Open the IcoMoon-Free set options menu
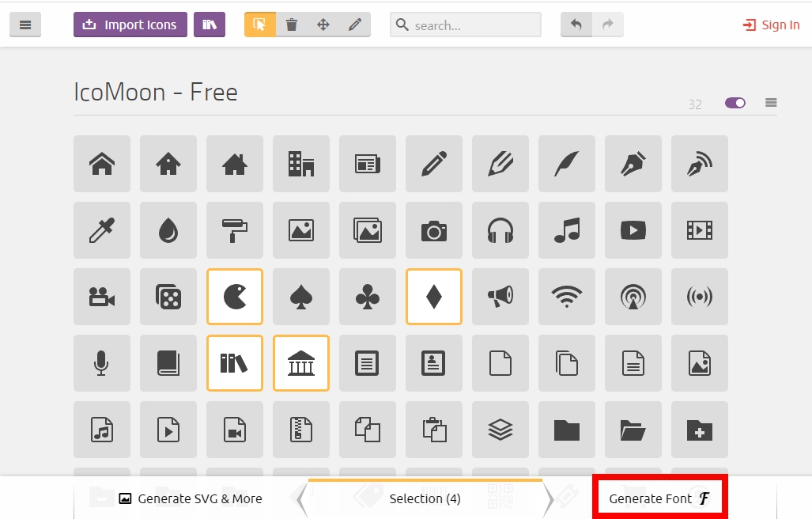The image size is (812, 519). tap(770, 103)
